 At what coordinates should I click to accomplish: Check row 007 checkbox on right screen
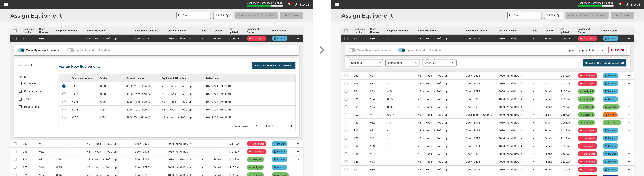pos(346,169)
